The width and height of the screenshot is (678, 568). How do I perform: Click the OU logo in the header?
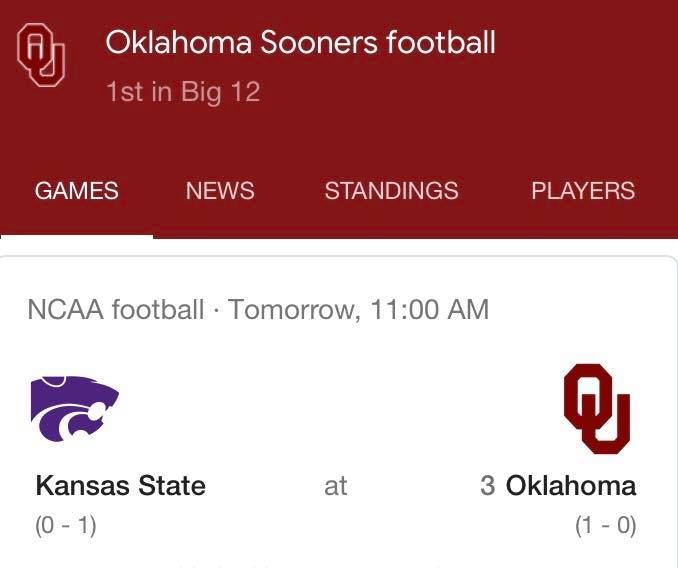point(41,55)
